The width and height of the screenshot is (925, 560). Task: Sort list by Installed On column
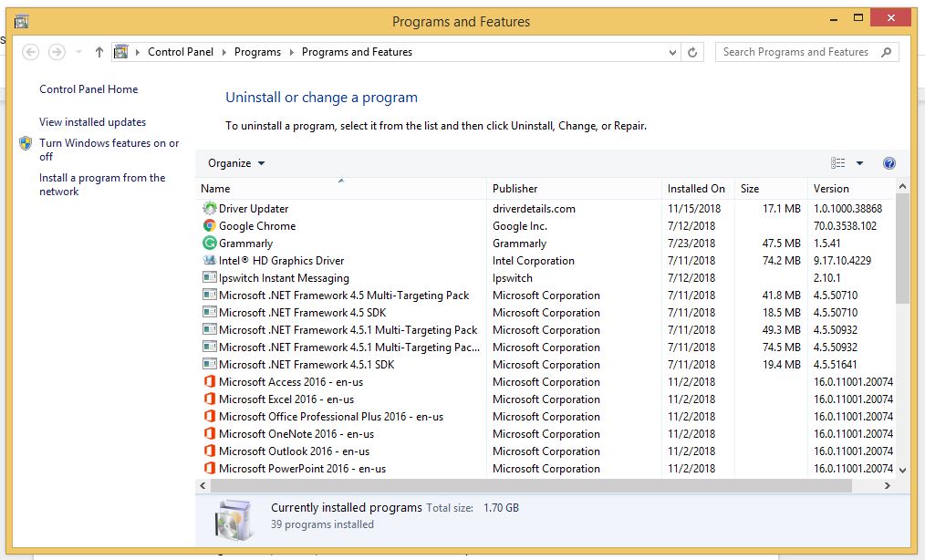click(x=696, y=189)
